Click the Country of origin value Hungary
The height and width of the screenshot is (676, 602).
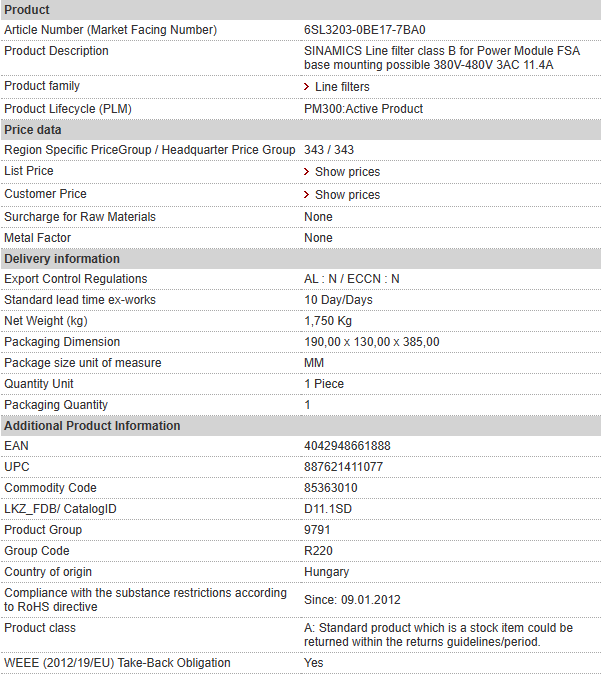click(x=326, y=572)
